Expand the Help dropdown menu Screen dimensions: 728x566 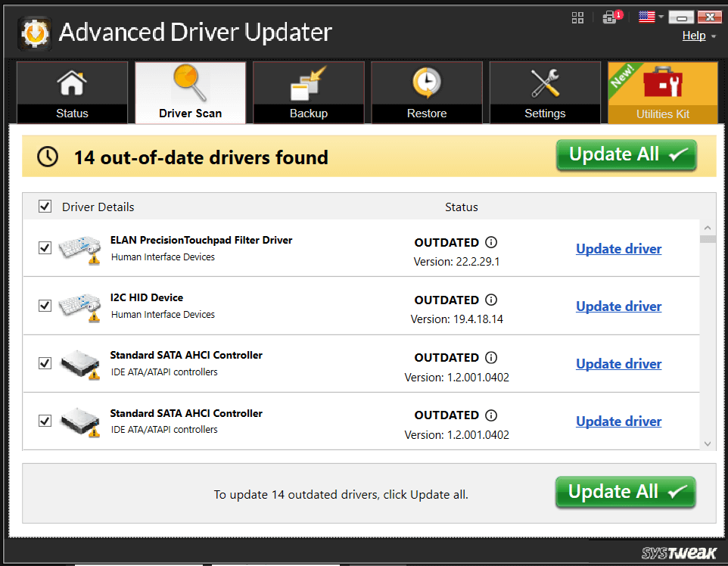click(694, 35)
